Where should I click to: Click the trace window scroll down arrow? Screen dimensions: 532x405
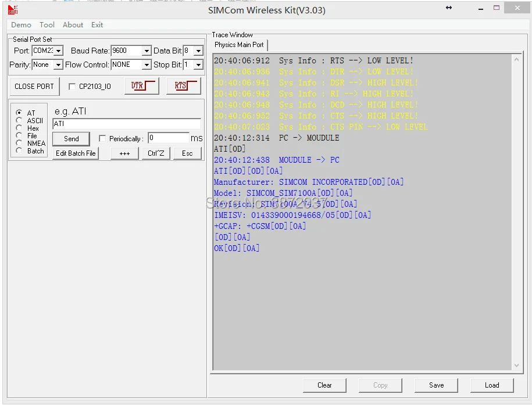point(516,365)
